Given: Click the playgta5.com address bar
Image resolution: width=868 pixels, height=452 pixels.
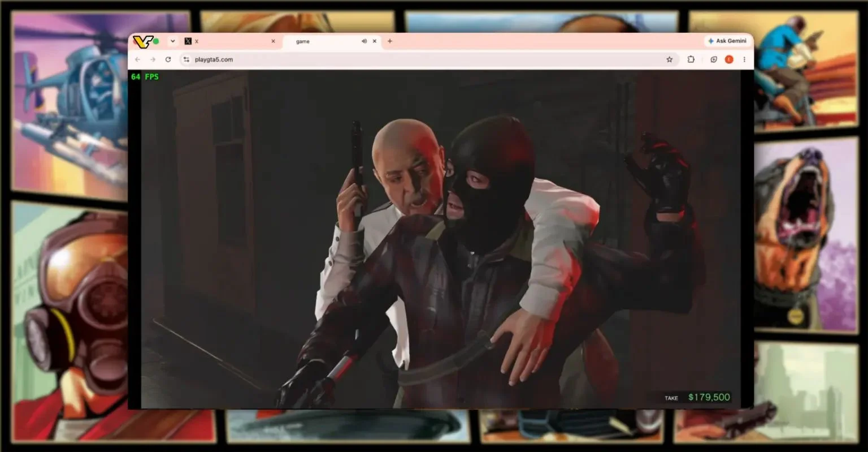Looking at the screenshot, I should click(x=428, y=59).
